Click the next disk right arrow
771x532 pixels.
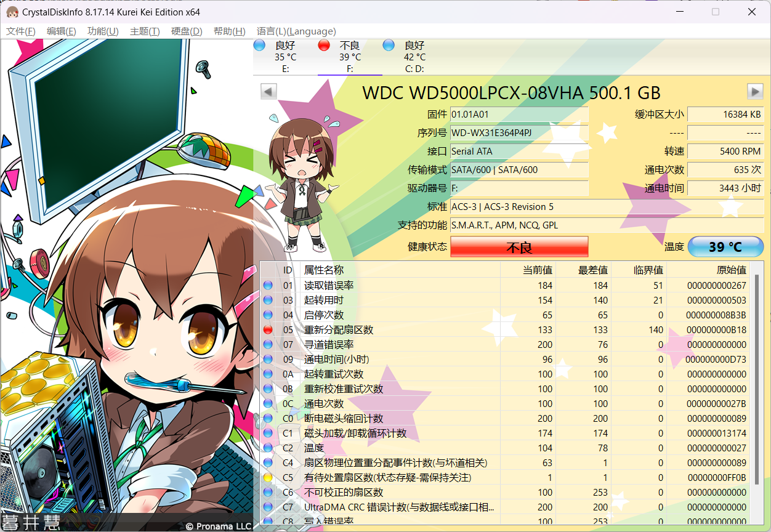(755, 91)
